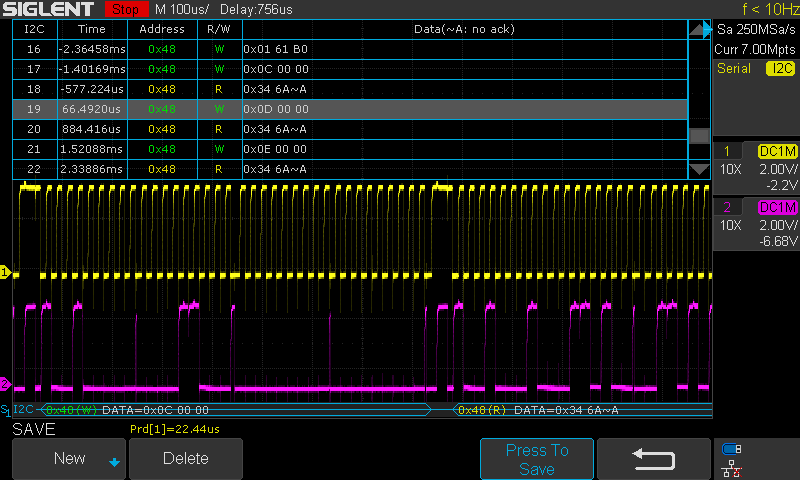Click the SIGLENT logo
The height and width of the screenshot is (480, 800).
click(48, 9)
